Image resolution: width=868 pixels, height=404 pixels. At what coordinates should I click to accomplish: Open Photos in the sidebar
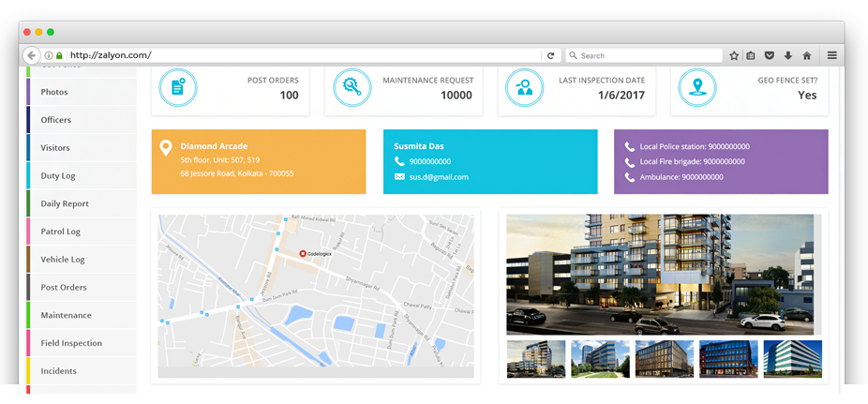click(54, 92)
